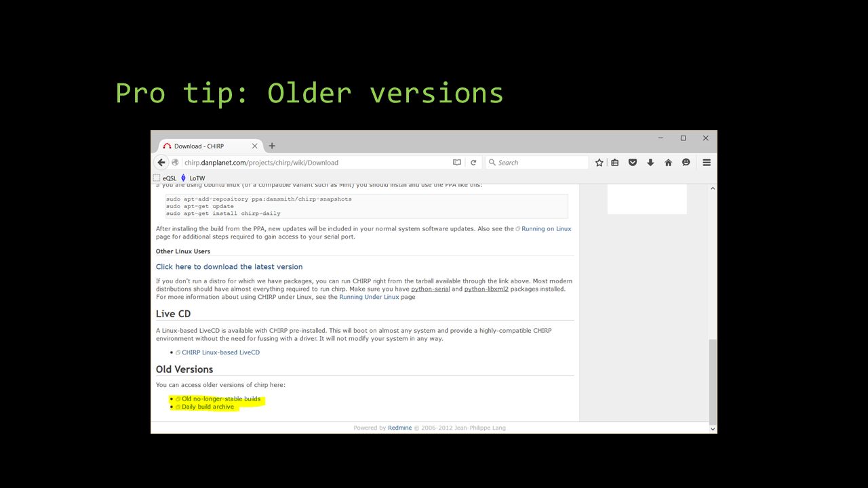Image resolution: width=868 pixels, height=488 pixels.
Task: Save page to Pocket icon
Action: click(x=633, y=163)
